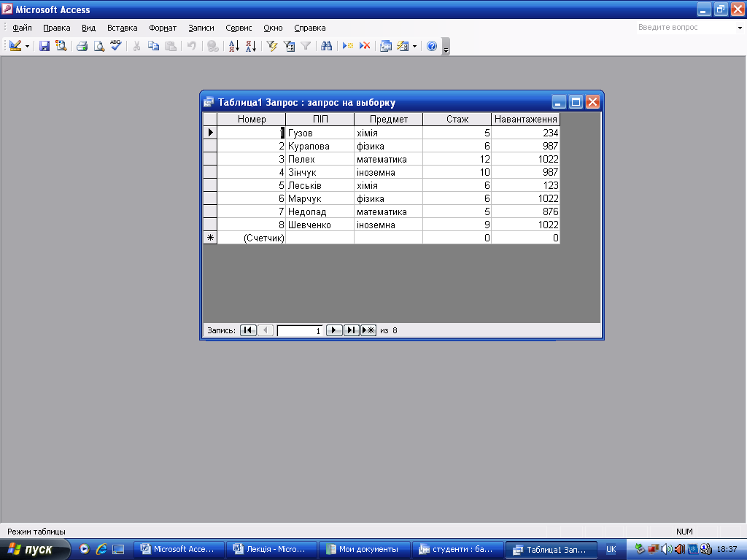Image resolution: width=747 pixels, height=560 pixels.
Task: Click the Delete Record toolbar icon
Action: (x=365, y=46)
